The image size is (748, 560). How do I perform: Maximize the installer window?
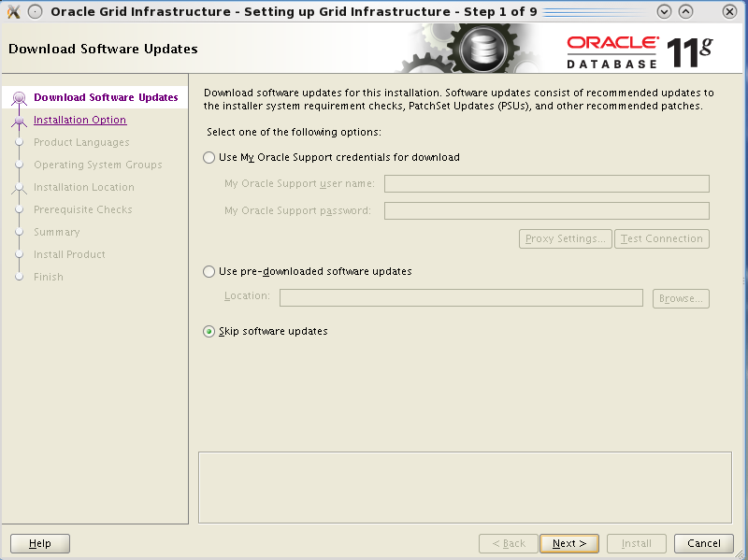[686, 11]
